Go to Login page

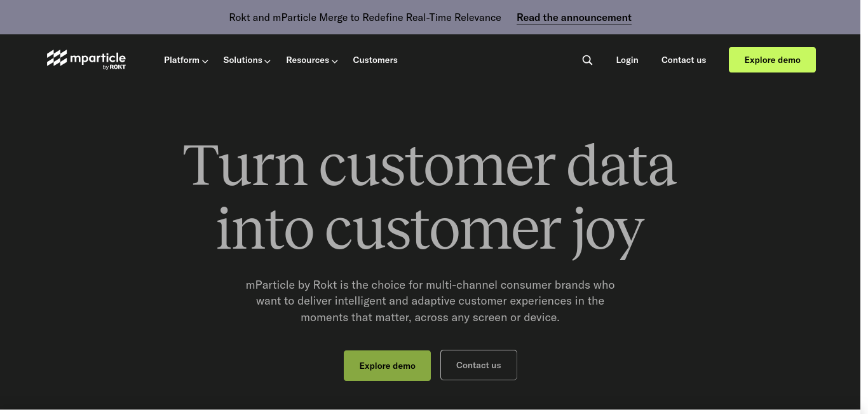pos(627,60)
